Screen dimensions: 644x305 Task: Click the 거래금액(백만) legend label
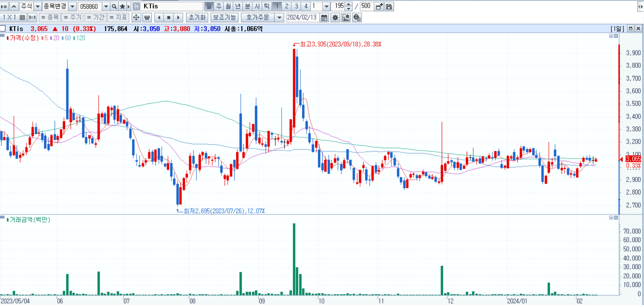point(30,220)
